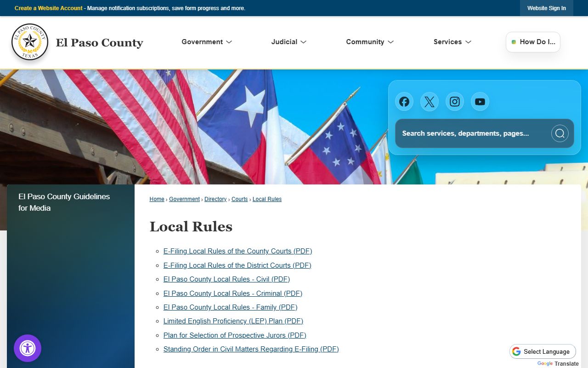588x368 pixels.
Task: Open El Paso County Local Rules - Civil PDF
Action: click(x=226, y=279)
